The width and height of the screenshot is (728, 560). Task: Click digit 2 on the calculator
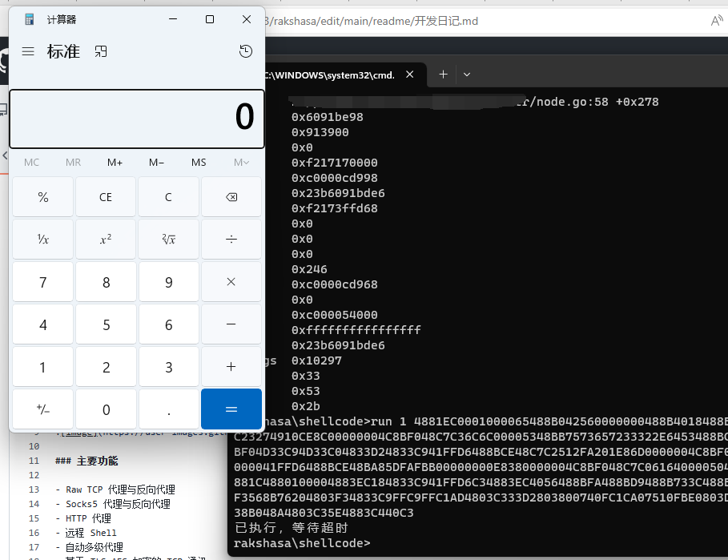(106, 367)
